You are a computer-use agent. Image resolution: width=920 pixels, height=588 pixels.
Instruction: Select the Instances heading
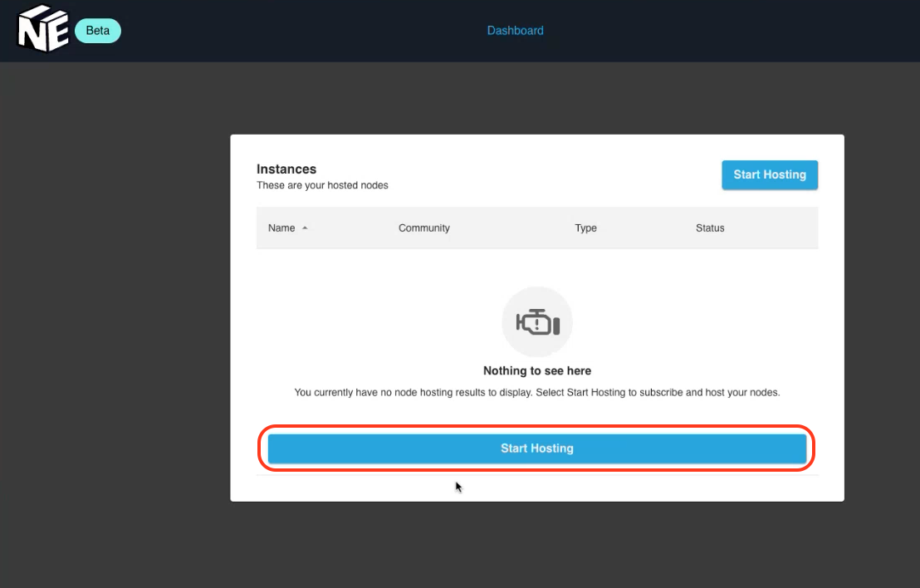286,169
